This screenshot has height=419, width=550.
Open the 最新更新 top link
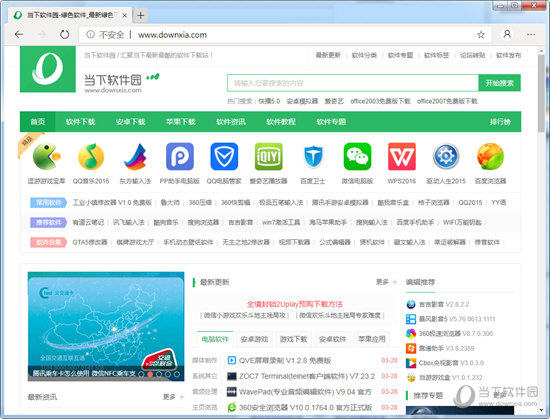click(328, 55)
